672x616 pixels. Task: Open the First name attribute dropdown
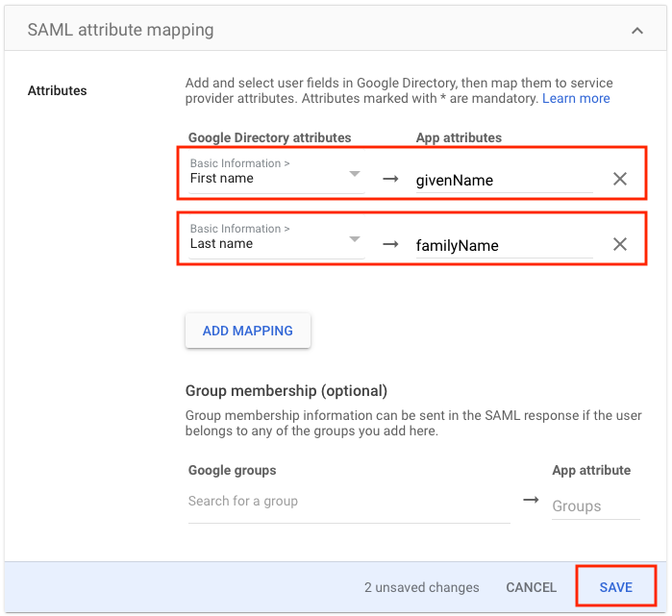(277, 174)
